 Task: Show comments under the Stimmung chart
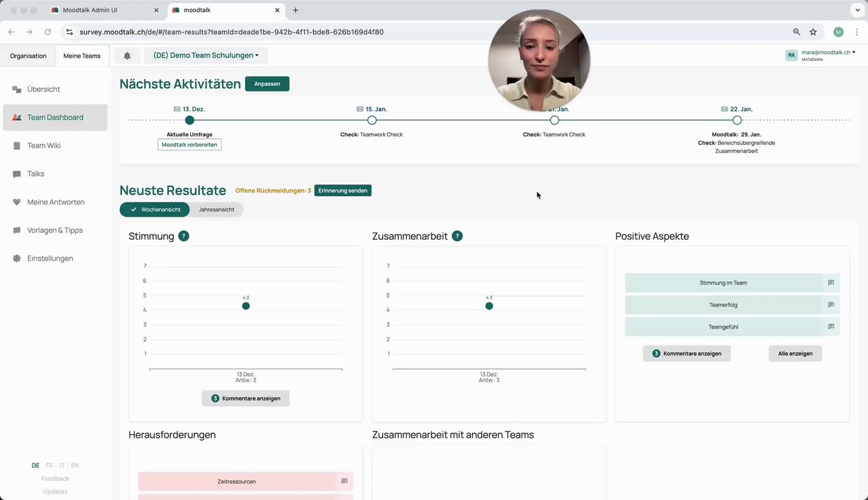245,398
